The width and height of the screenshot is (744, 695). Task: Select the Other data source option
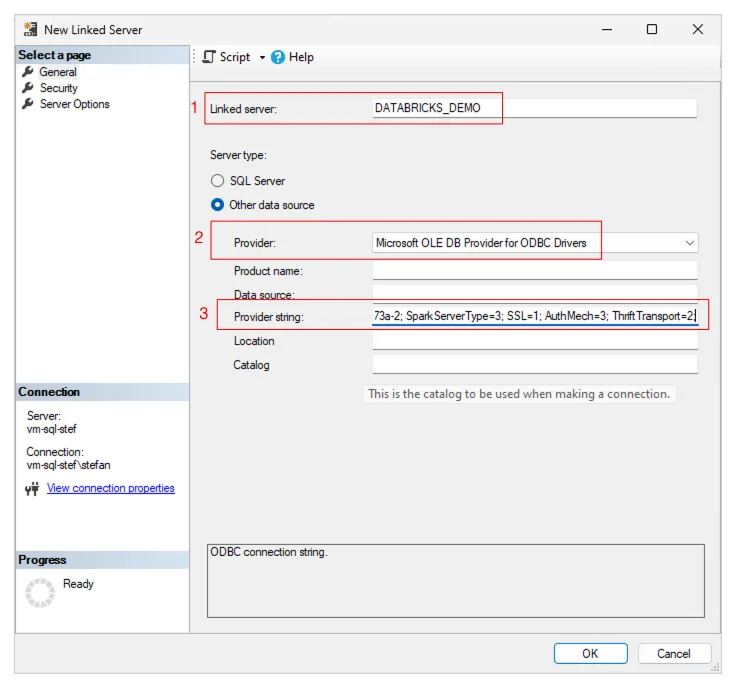217,205
